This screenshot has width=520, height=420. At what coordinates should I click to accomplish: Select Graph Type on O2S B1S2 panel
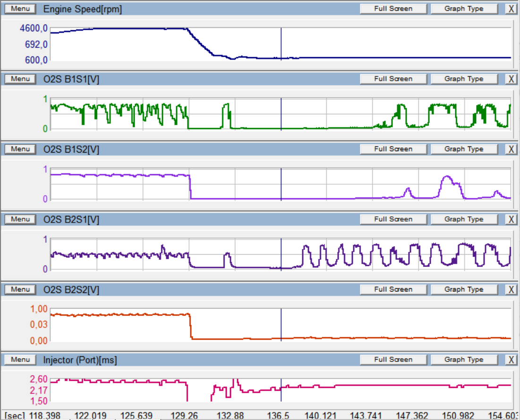pyautogui.click(x=464, y=149)
